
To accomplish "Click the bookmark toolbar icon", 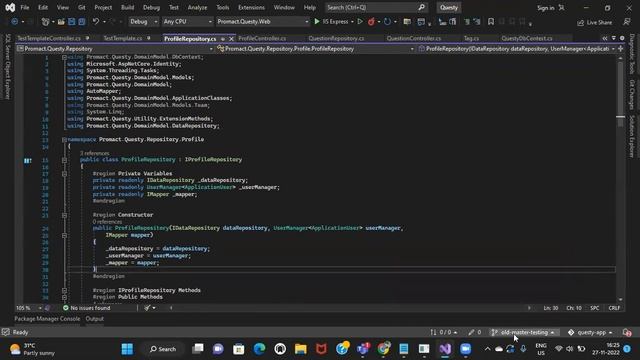I will pyautogui.click(x=491, y=22).
